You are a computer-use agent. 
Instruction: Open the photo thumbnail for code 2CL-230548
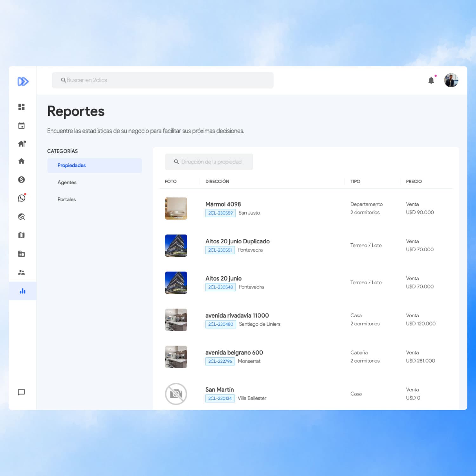(x=176, y=283)
